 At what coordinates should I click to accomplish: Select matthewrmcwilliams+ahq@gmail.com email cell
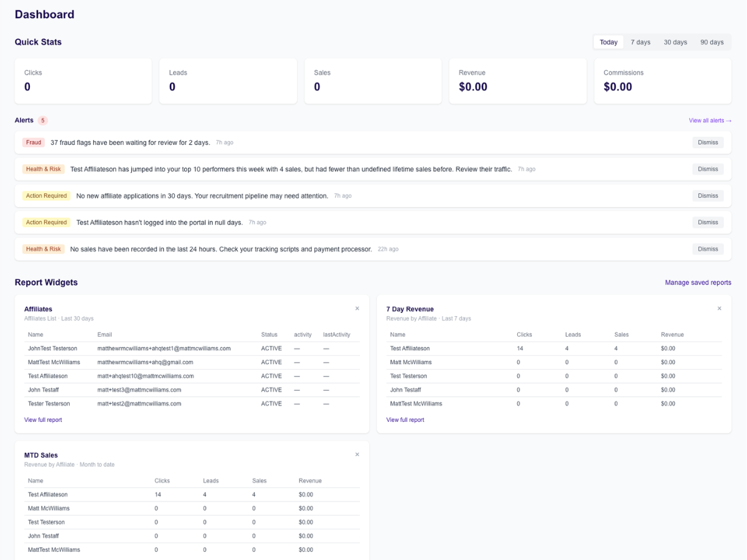click(x=146, y=362)
